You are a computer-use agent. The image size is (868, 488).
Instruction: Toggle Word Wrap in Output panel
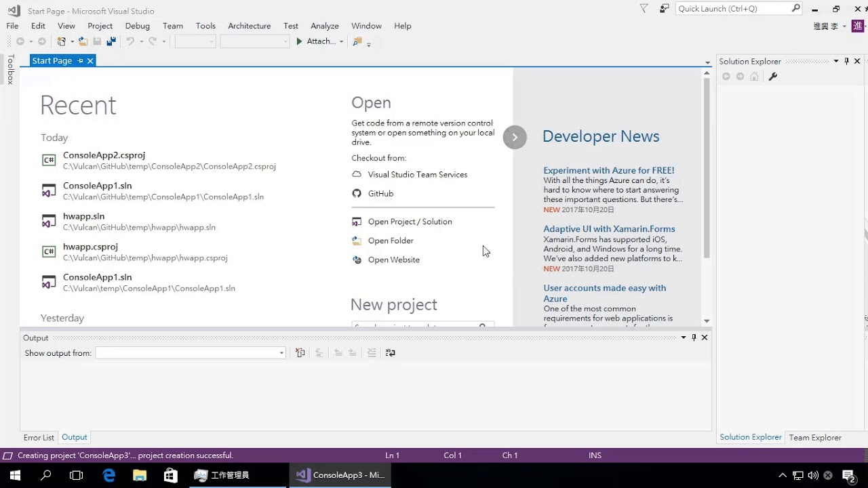(390, 352)
